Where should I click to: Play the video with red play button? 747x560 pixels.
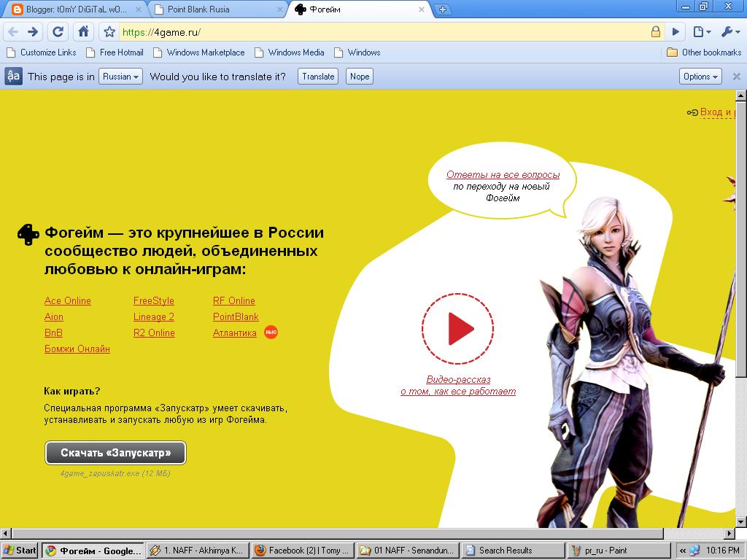[x=458, y=329]
